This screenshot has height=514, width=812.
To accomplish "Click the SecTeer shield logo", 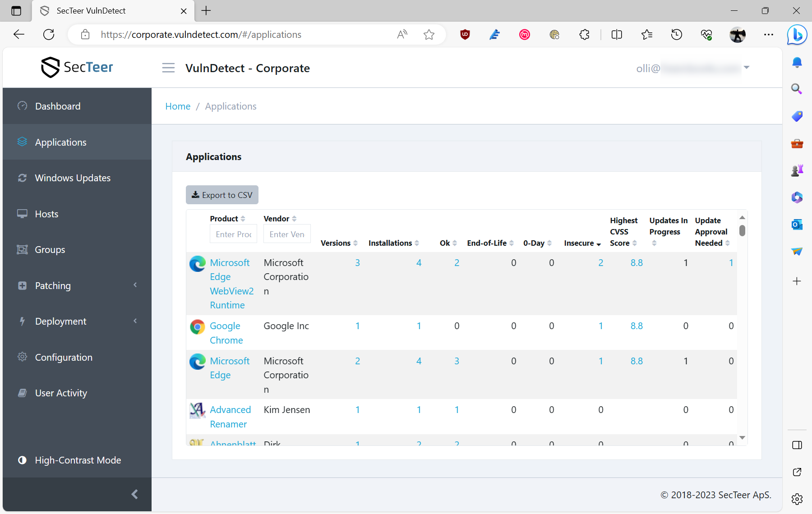I will point(50,67).
